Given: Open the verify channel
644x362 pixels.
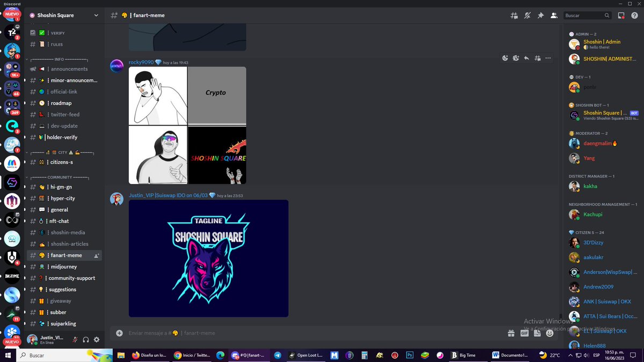Looking at the screenshot, I should click(64, 33).
